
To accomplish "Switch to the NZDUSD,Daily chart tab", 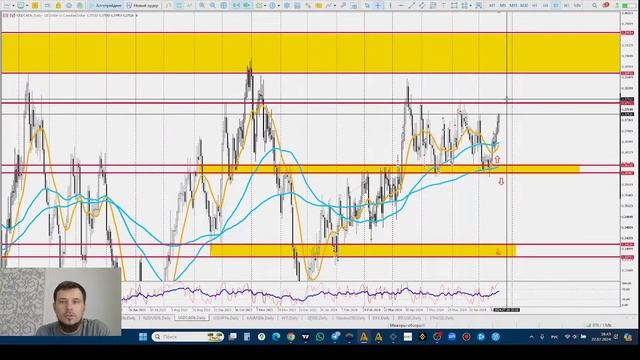I will coord(156,318).
